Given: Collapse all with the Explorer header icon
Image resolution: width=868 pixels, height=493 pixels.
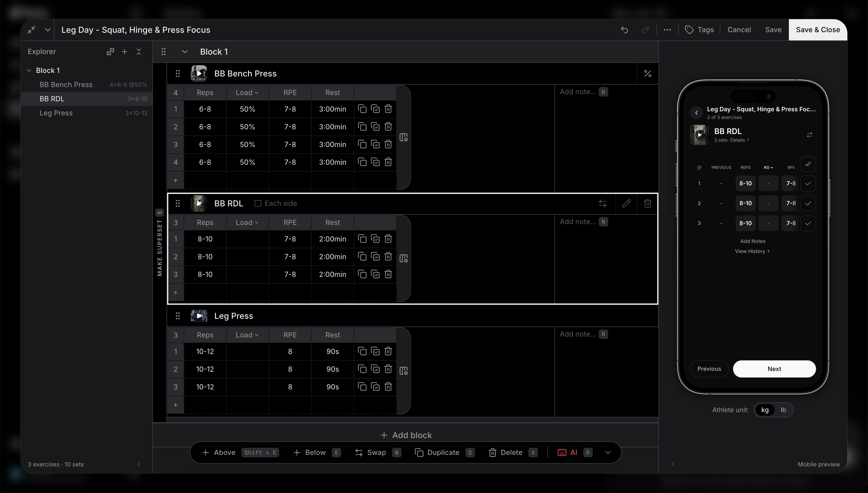Looking at the screenshot, I should (x=139, y=51).
